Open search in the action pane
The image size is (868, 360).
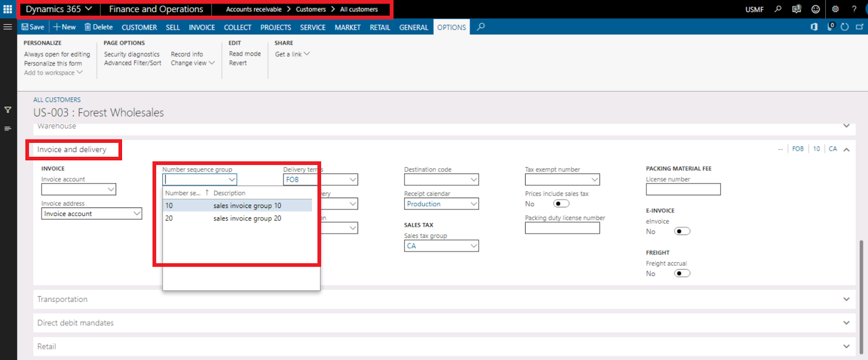tap(481, 27)
